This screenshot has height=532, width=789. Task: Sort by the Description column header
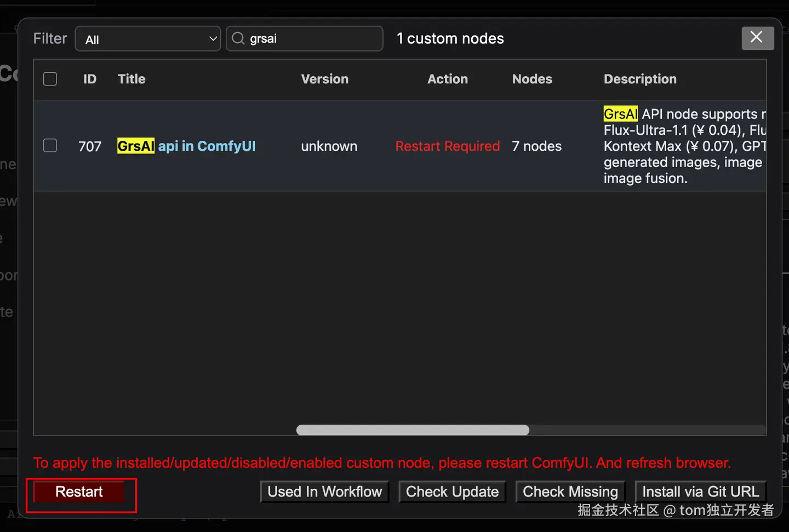pyautogui.click(x=640, y=79)
